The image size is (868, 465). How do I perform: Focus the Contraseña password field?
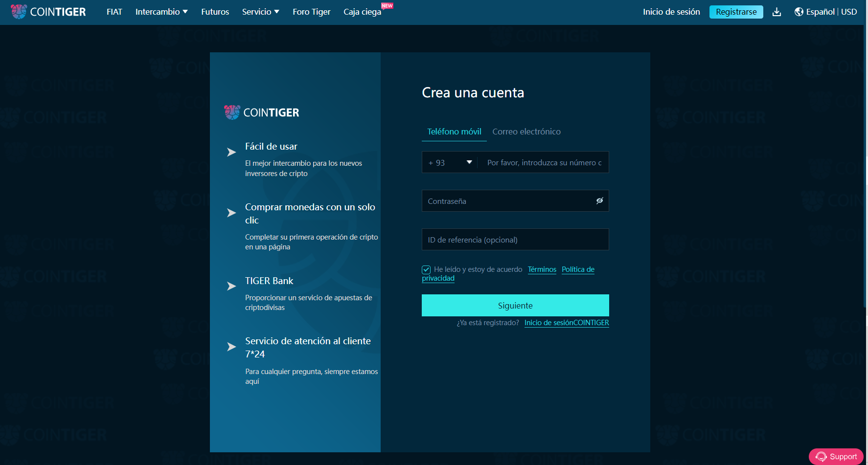point(515,201)
